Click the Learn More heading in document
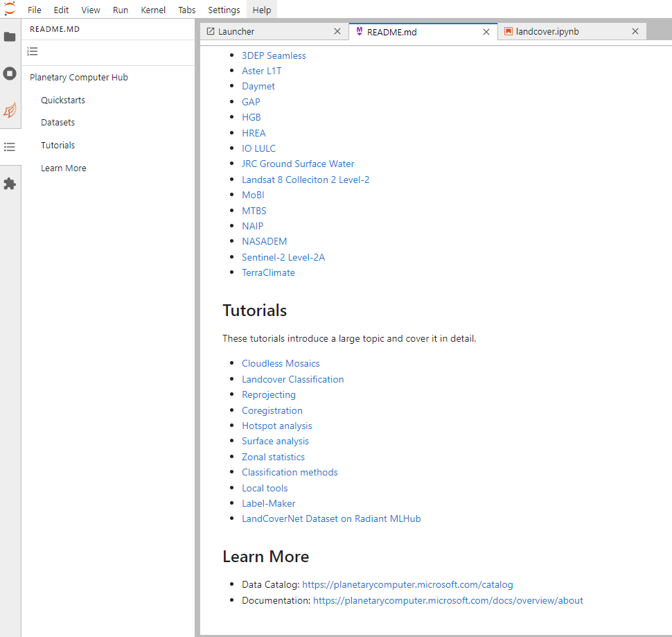 tap(266, 557)
